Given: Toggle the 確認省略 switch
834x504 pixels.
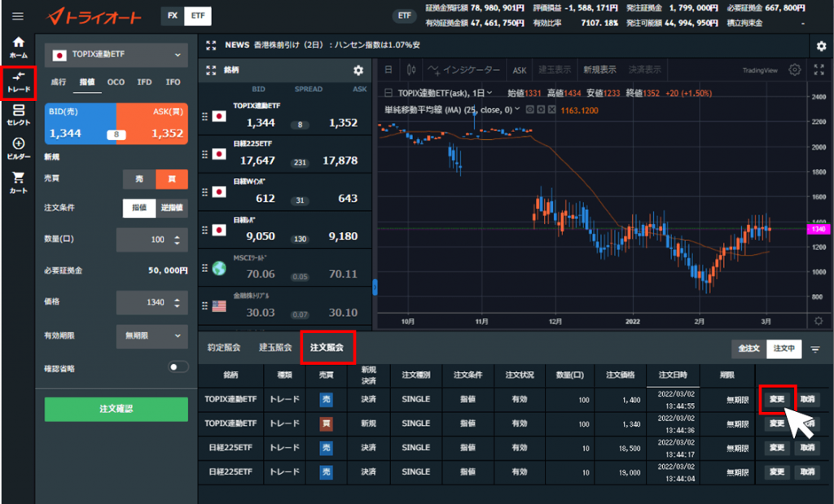Looking at the screenshot, I should point(178,367).
